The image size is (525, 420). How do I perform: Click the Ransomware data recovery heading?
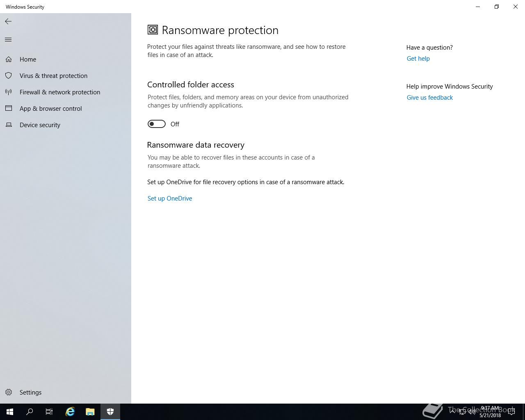(x=196, y=145)
